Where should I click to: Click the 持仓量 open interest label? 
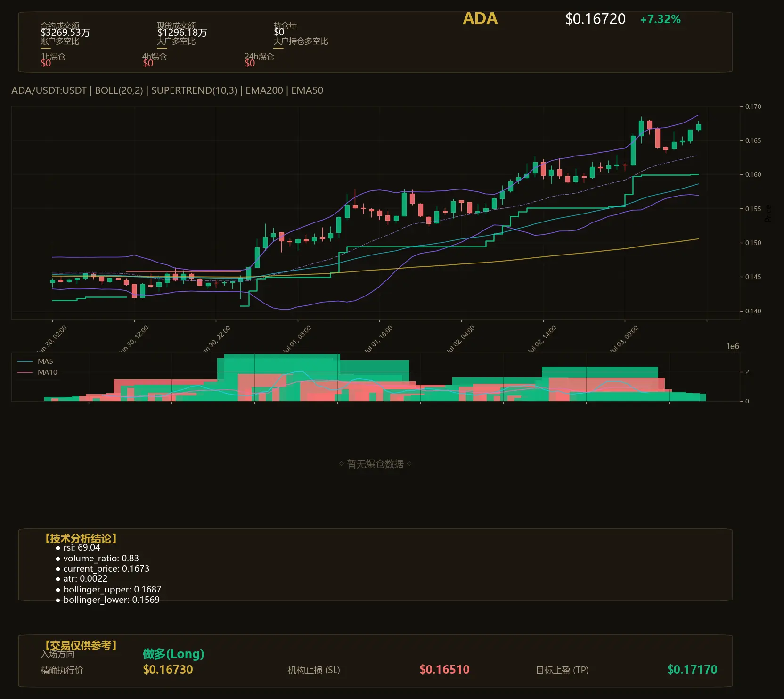pyautogui.click(x=285, y=25)
